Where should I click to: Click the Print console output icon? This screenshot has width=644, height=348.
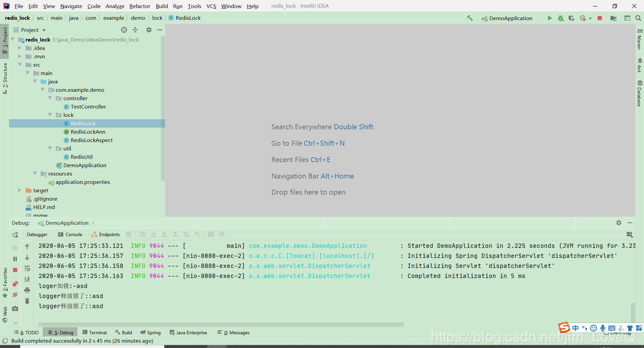coord(27,290)
